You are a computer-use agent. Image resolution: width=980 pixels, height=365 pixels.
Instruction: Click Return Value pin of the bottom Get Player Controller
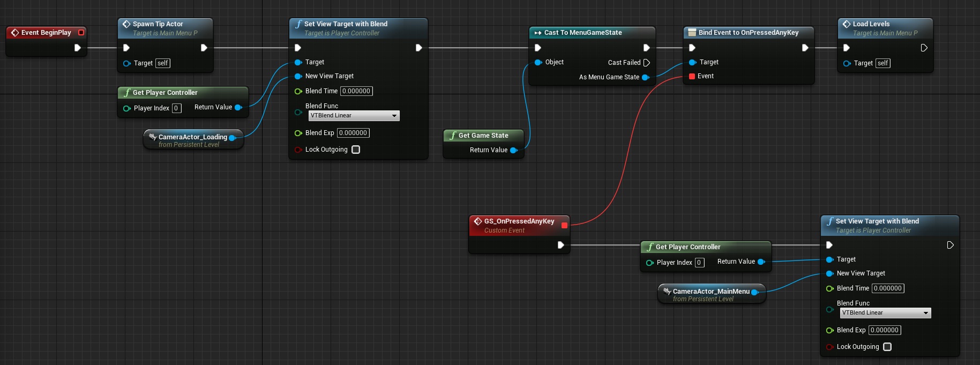pyautogui.click(x=761, y=262)
